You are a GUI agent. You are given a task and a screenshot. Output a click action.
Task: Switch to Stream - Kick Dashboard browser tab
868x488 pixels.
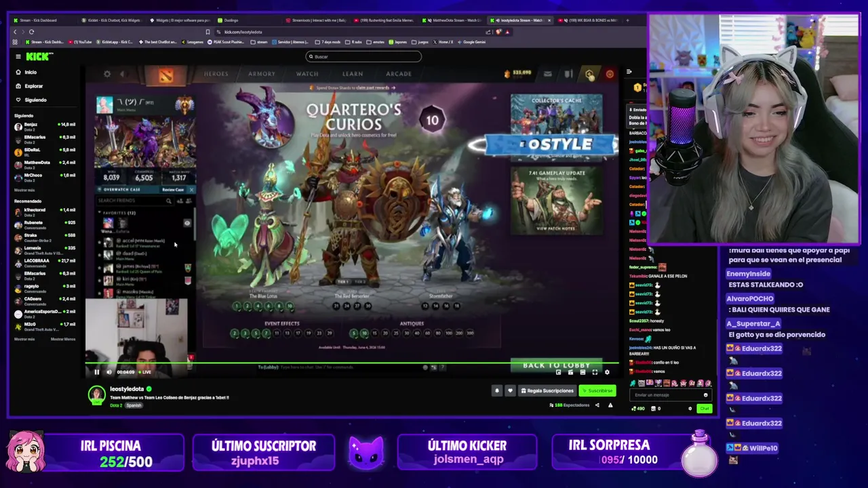(x=44, y=20)
